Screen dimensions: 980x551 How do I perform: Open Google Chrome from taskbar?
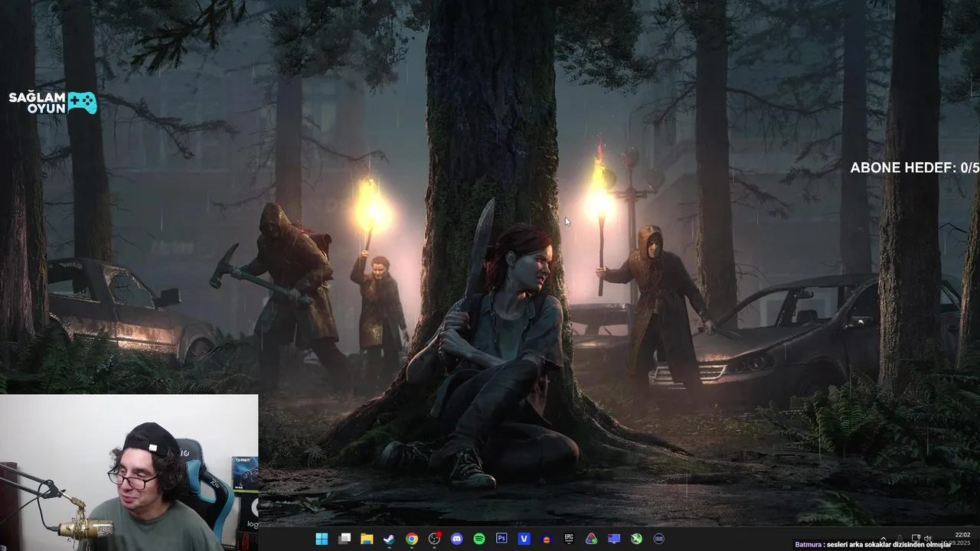pos(412,539)
